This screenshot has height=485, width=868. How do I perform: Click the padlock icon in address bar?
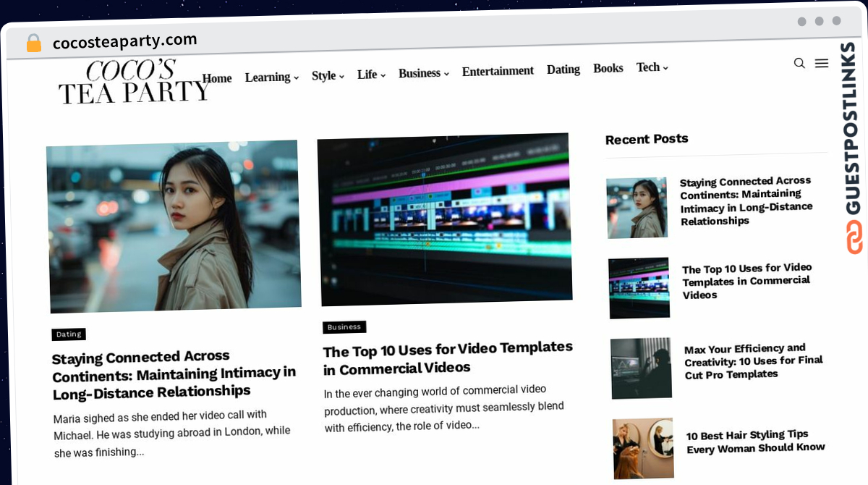coord(34,43)
